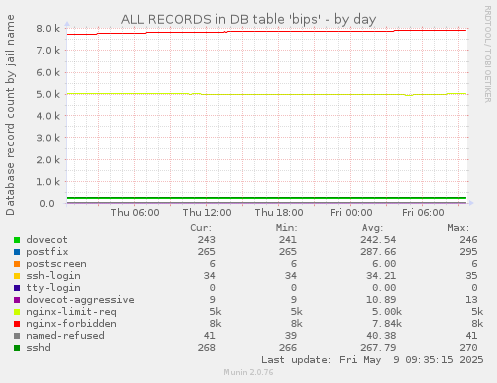This screenshot has height=383, width=497.
Task: Select the named-refused legend label
Action: point(65,336)
